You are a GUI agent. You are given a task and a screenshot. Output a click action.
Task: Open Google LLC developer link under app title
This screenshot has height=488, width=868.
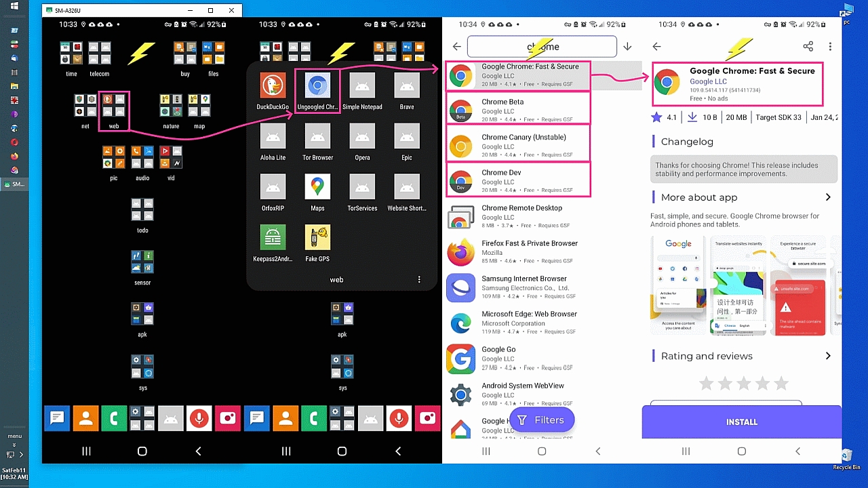coord(707,81)
